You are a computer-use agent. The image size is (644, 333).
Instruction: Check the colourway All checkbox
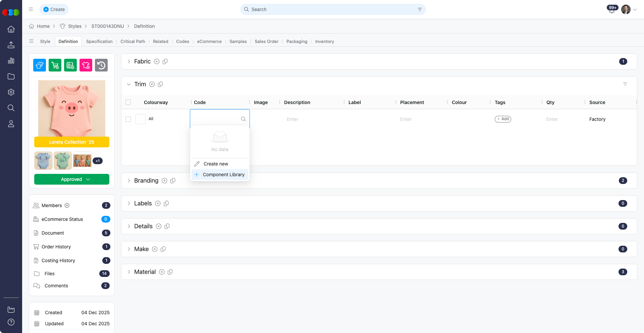point(140,119)
